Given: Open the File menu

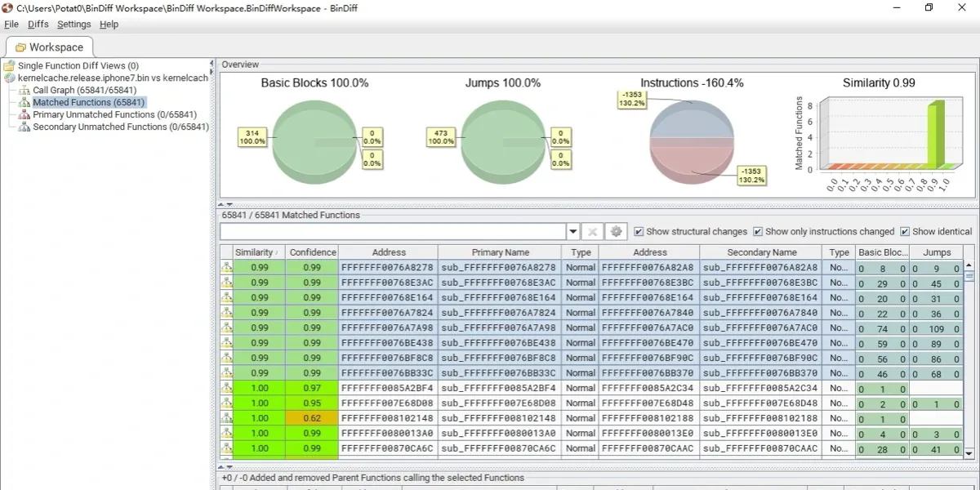Looking at the screenshot, I should tap(11, 24).
